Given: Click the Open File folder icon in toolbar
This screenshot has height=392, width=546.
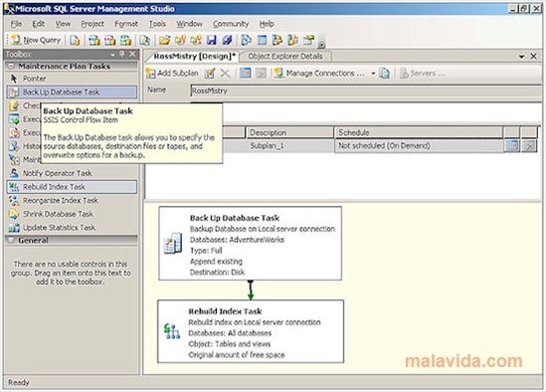Looking at the screenshot, I should [165, 40].
